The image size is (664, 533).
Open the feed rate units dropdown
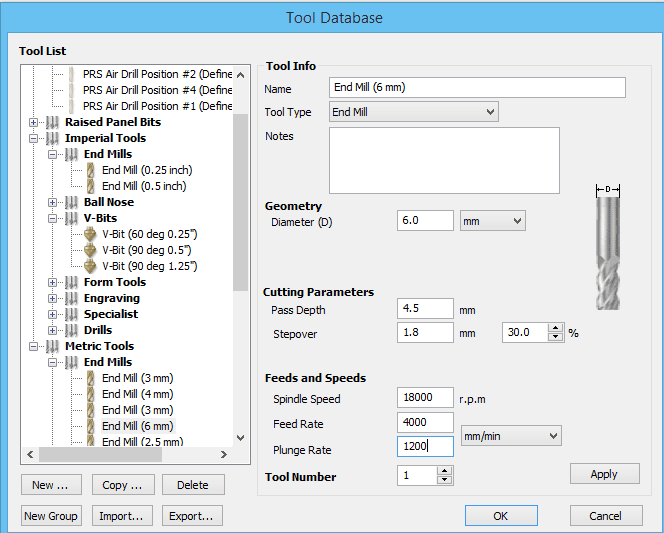(x=511, y=436)
